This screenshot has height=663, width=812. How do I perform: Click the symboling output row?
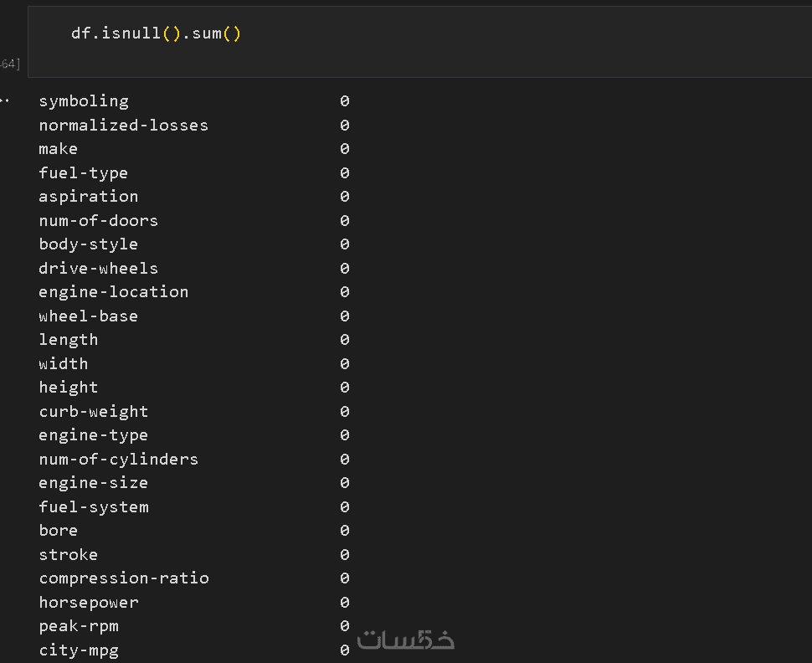click(x=84, y=101)
